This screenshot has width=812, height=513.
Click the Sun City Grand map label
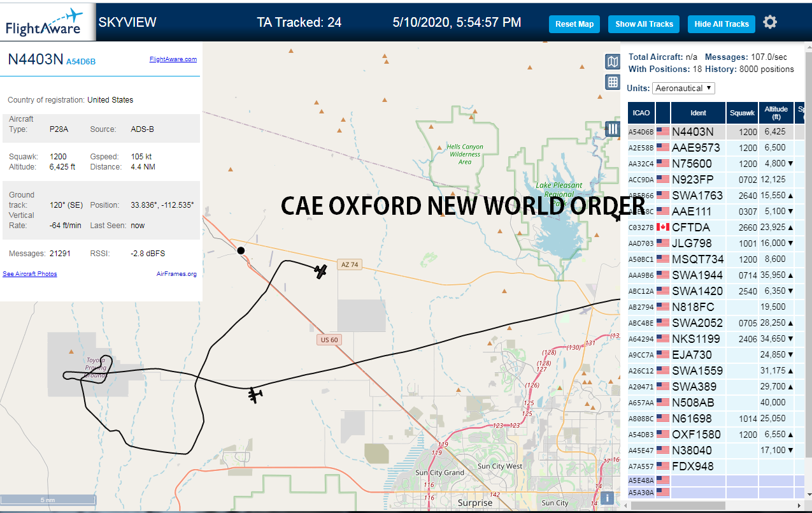tap(439, 473)
